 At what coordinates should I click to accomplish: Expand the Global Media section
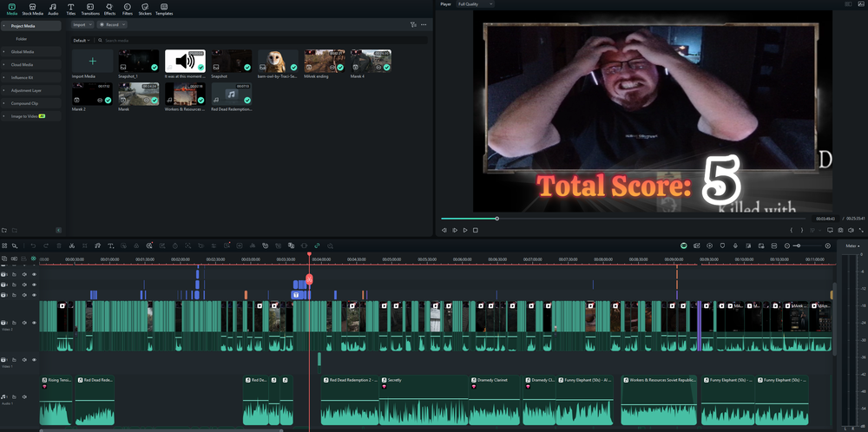3,51
